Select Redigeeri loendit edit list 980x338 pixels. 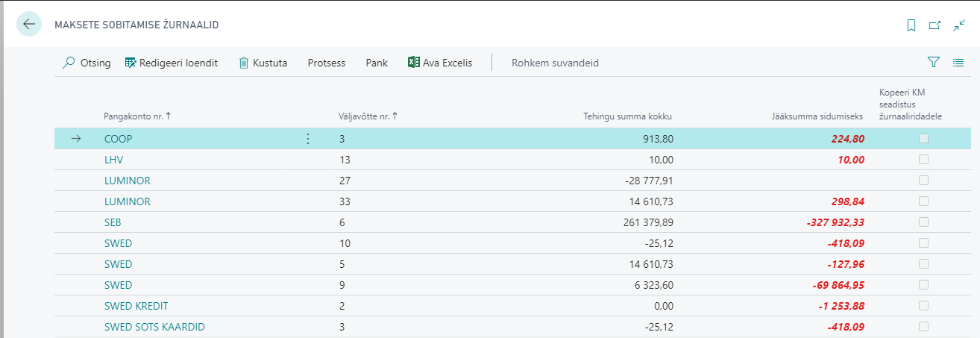(x=172, y=63)
